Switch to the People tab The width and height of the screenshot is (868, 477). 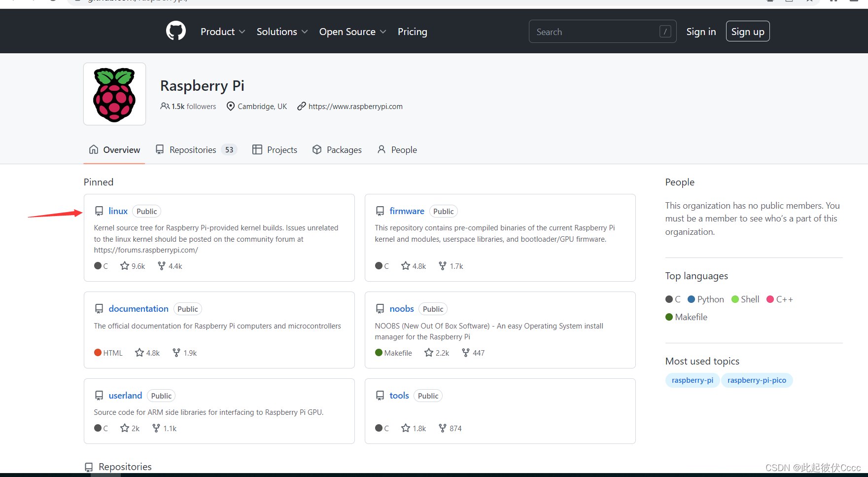coord(397,149)
